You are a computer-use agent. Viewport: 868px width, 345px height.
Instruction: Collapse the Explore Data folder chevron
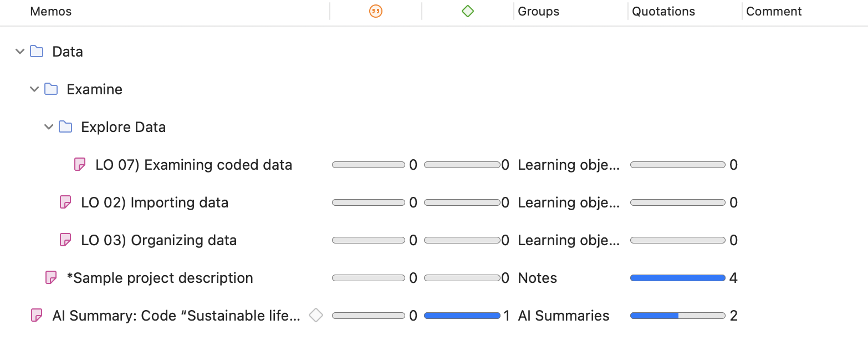(x=49, y=127)
